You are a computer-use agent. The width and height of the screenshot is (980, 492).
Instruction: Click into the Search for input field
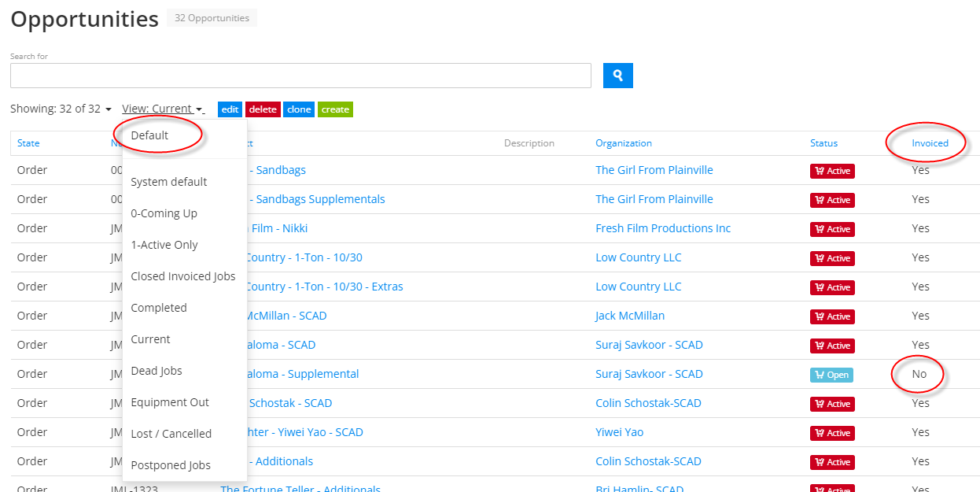pos(300,76)
